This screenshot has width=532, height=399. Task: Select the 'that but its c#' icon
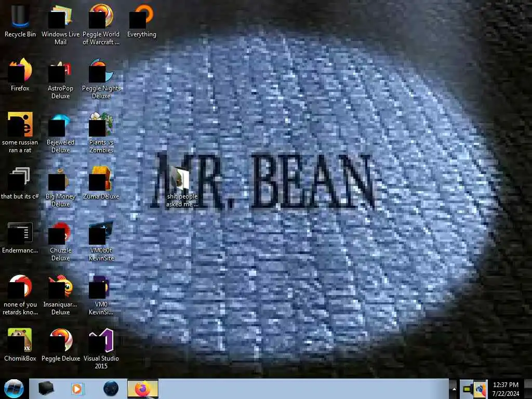(20, 183)
